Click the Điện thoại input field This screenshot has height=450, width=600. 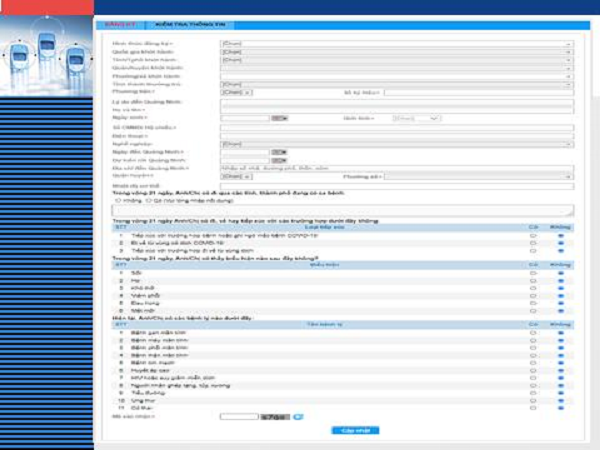point(396,136)
